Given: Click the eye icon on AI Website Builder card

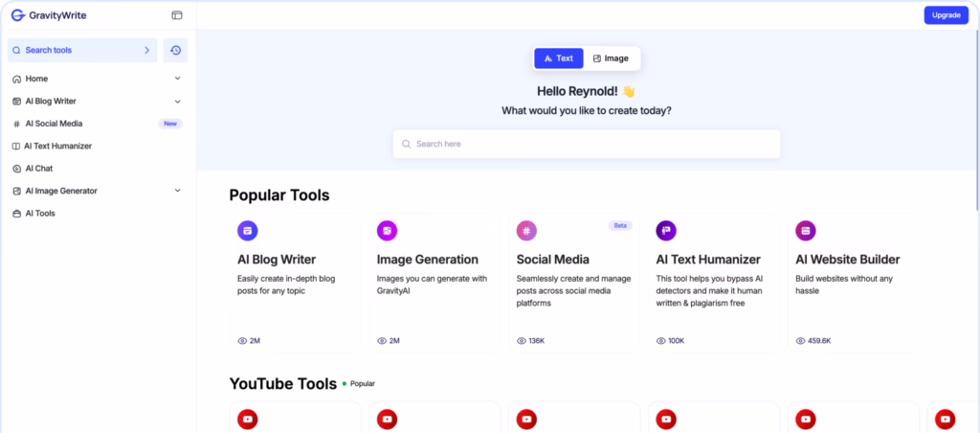Looking at the screenshot, I should click(x=801, y=341).
